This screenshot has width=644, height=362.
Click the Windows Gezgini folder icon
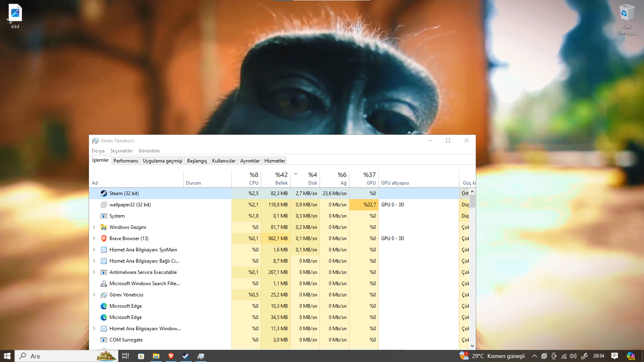pyautogui.click(x=103, y=227)
